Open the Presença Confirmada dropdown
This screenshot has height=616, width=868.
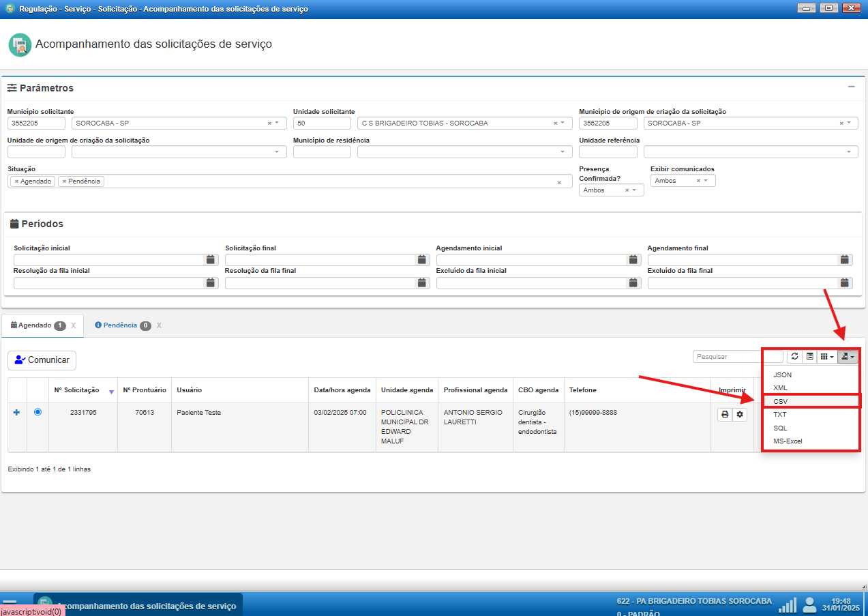point(633,190)
